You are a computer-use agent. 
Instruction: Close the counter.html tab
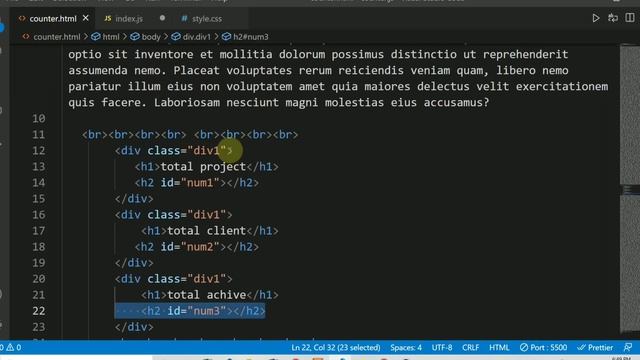tap(85, 18)
